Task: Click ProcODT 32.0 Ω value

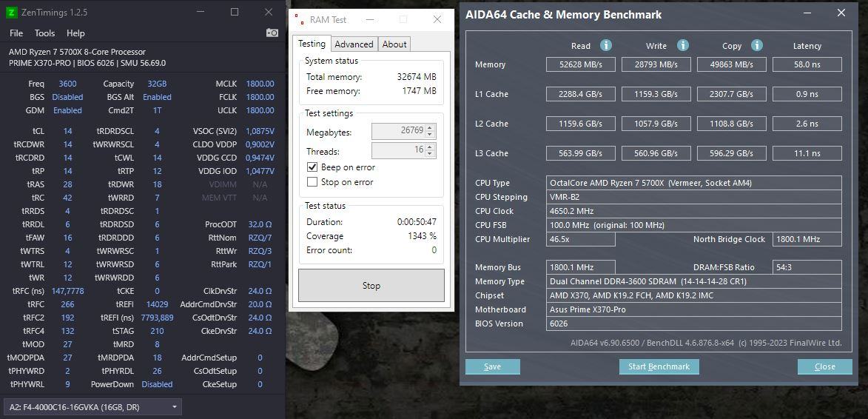Action: pyautogui.click(x=260, y=224)
